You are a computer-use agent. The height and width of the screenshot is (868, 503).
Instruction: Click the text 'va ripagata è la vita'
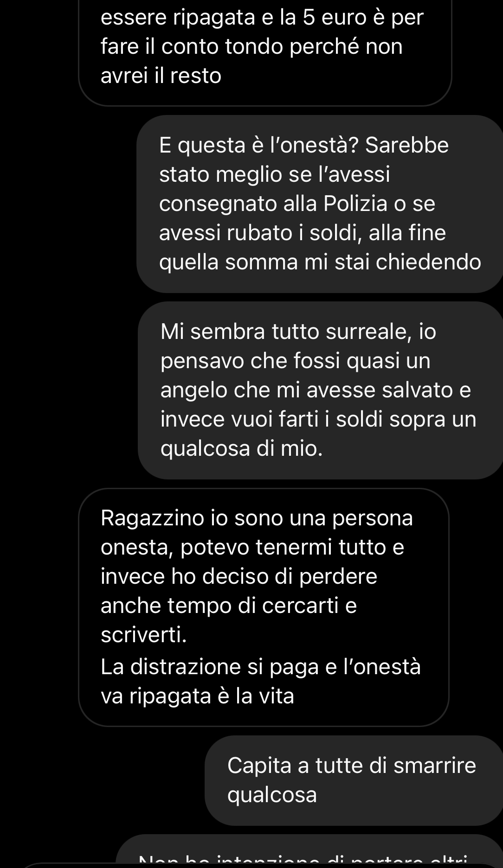(197, 696)
